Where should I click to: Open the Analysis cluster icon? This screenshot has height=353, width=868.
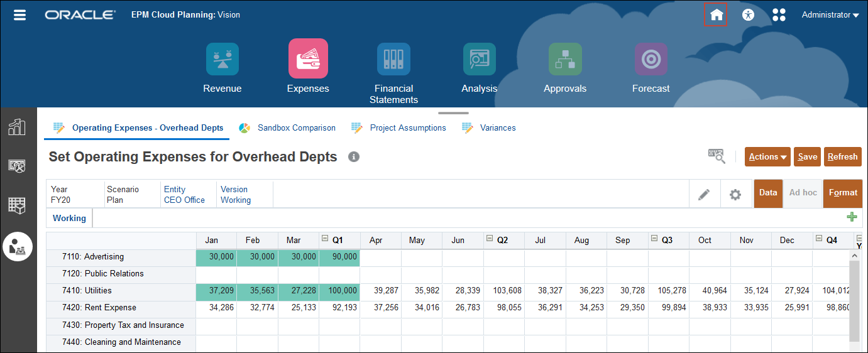tap(479, 59)
